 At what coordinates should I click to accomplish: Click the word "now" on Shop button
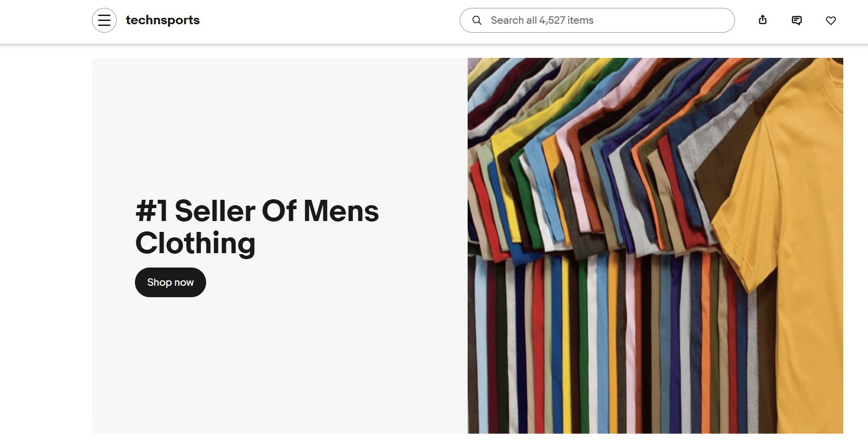click(184, 282)
